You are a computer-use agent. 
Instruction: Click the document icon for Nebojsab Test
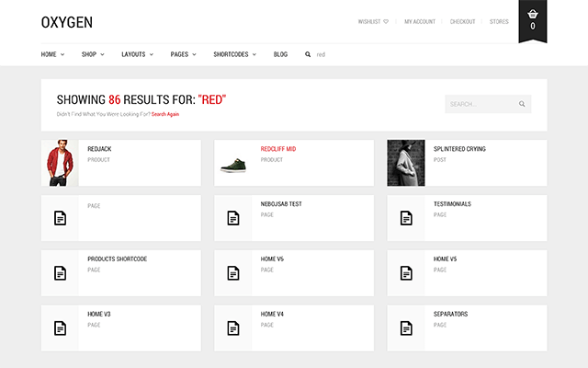click(233, 218)
